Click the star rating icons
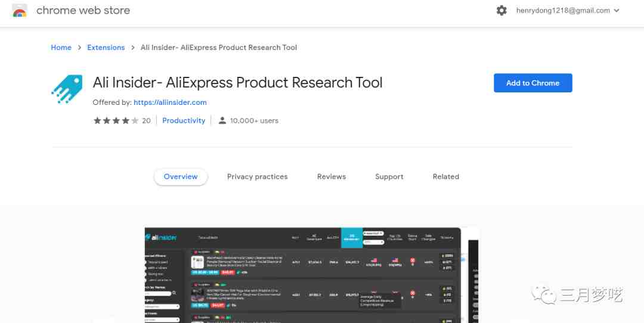The width and height of the screenshot is (644, 323). click(116, 120)
